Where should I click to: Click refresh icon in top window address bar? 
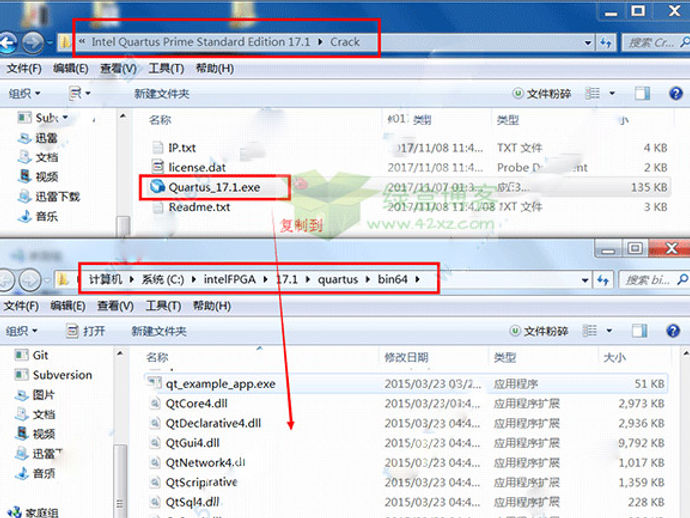606,43
